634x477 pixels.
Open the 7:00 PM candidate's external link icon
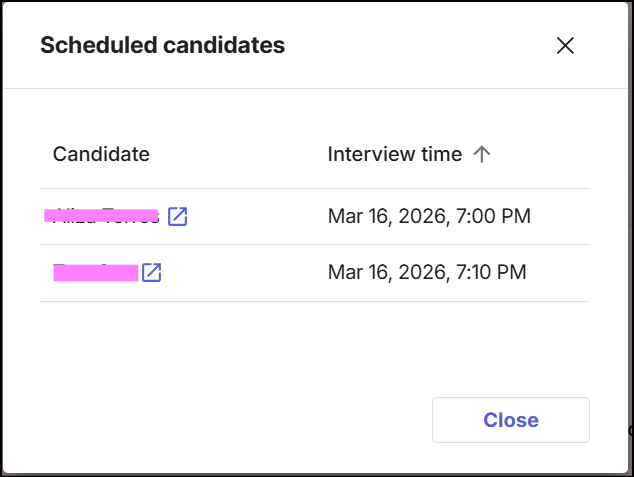(x=177, y=216)
